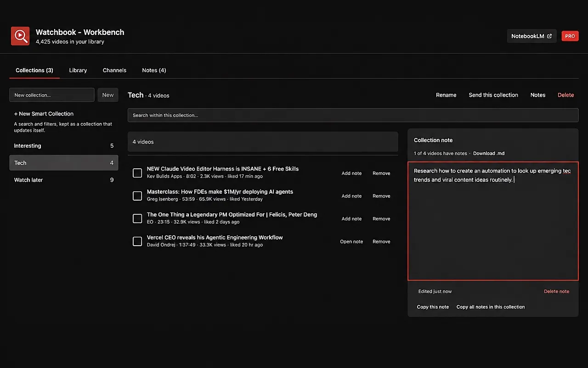Screen dimensions: 588x368
Task: Remove the Legendary PM video
Action: (381, 219)
